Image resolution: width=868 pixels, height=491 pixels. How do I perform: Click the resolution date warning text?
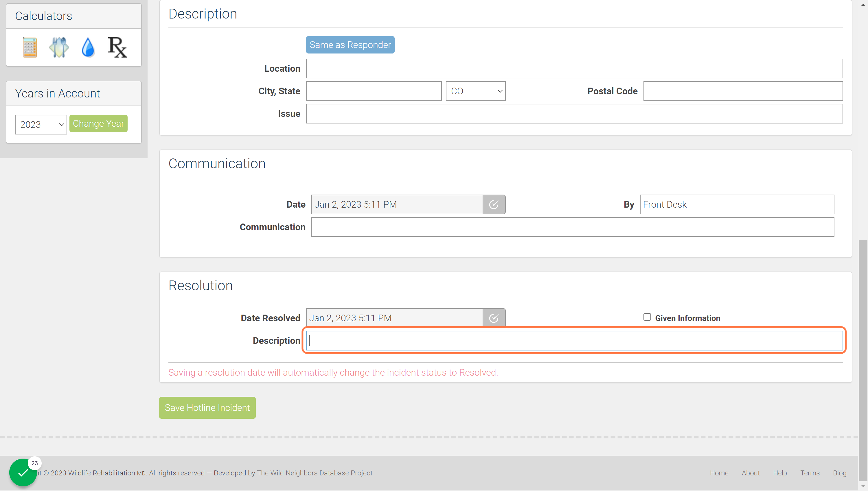tap(333, 372)
